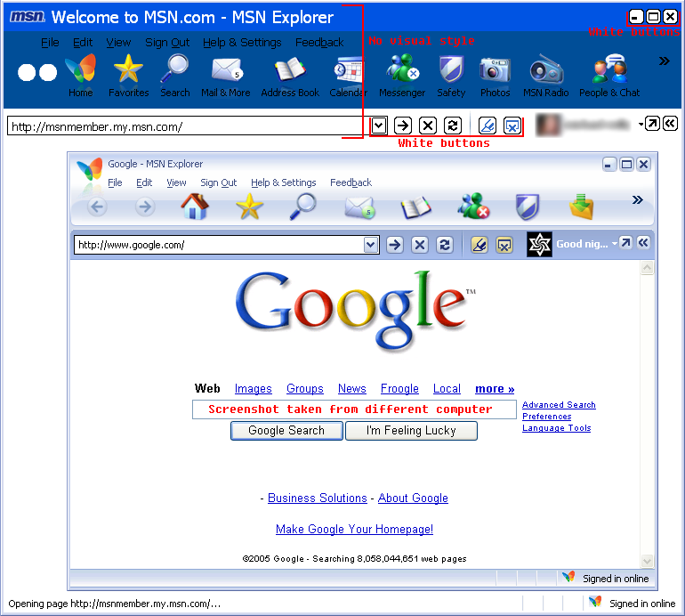685x616 pixels.
Task: Collapse side panel chevron in outer window
Action: point(670,124)
